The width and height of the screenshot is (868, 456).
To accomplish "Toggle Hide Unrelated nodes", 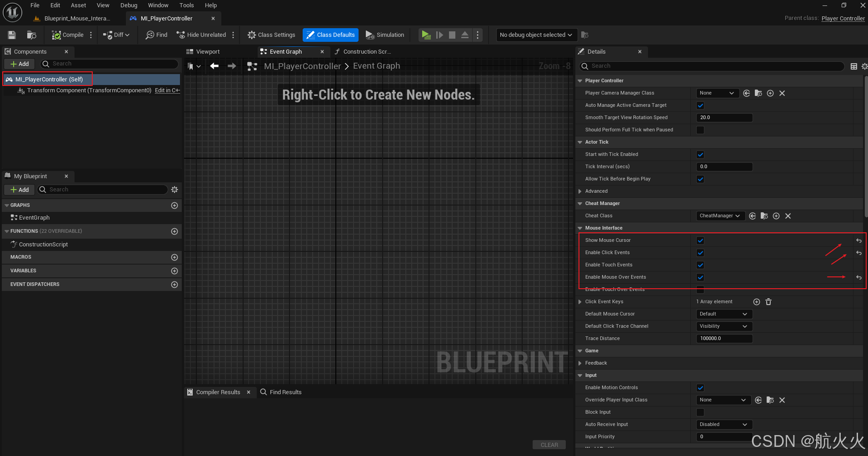I will (201, 35).
